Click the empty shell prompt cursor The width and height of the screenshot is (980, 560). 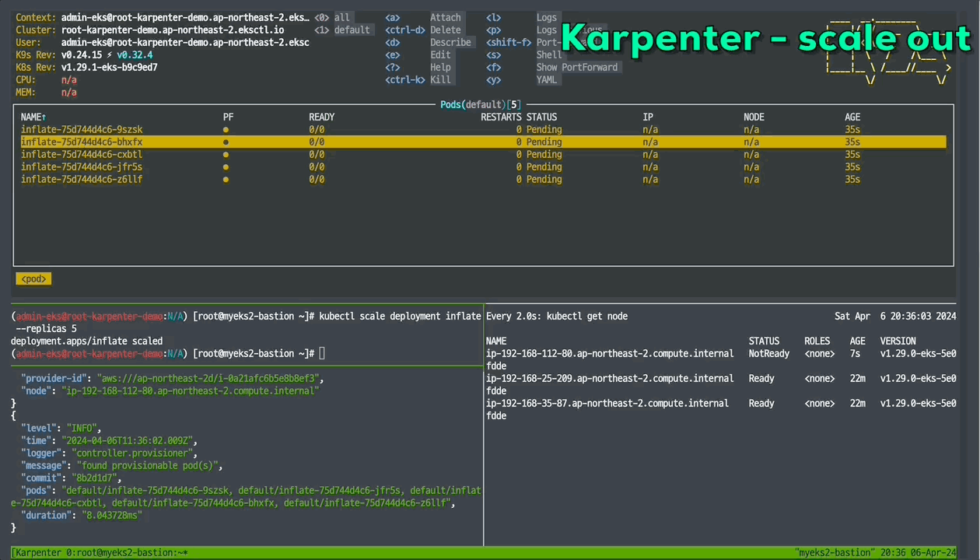(322, 353)
